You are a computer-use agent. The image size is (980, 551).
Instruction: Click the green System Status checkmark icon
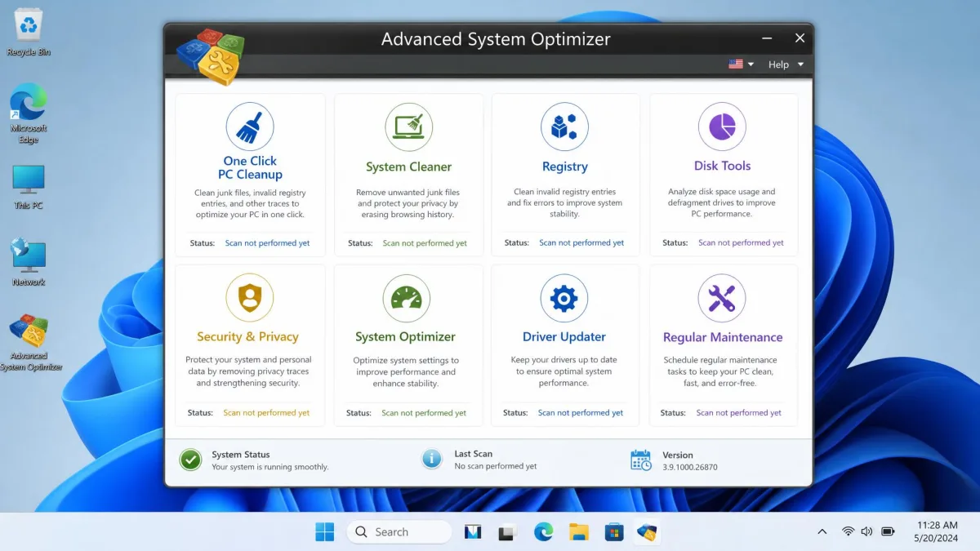click(x=190, y=460)
